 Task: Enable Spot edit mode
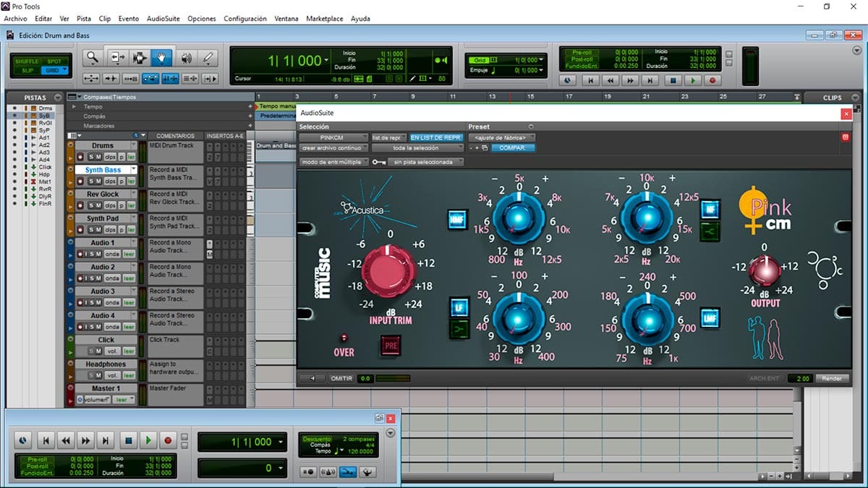point(54,61)
